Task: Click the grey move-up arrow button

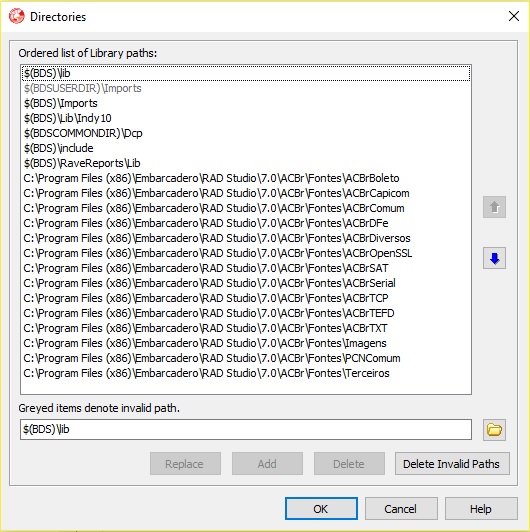Action: pos(494,207)
